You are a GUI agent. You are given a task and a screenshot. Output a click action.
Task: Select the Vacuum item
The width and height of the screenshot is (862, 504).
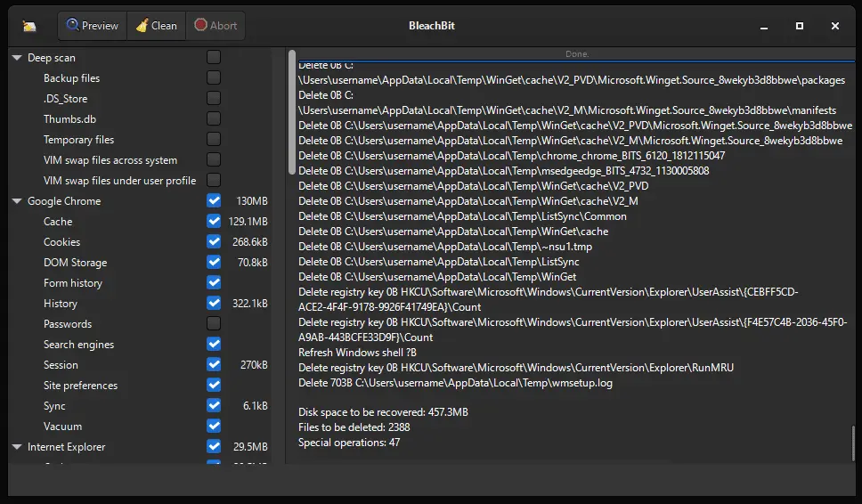(62, 427)
